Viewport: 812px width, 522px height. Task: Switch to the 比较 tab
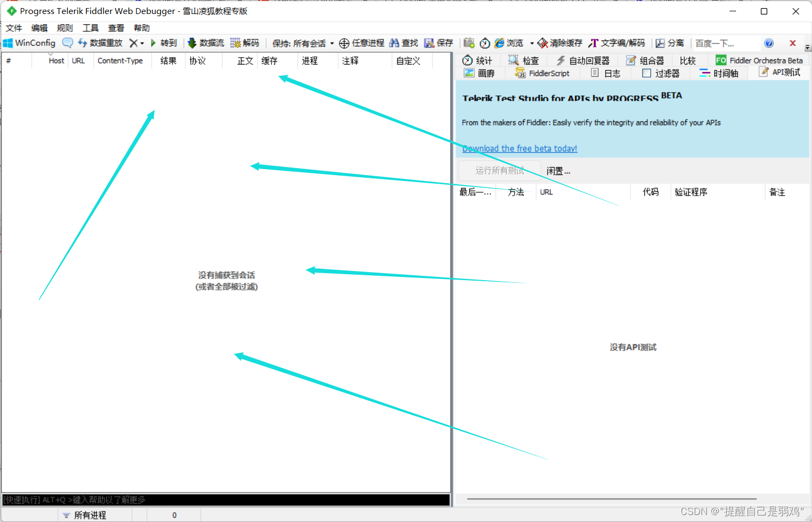click(688, 60)
